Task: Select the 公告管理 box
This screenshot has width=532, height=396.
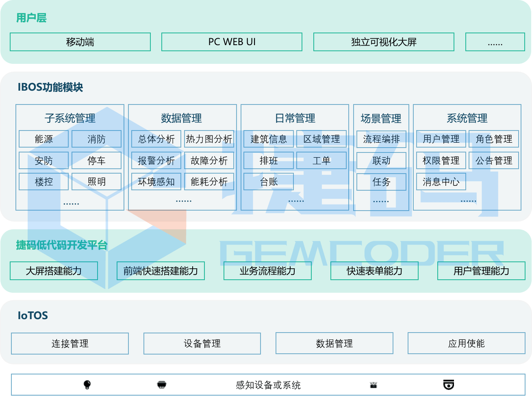Action: 494,161
